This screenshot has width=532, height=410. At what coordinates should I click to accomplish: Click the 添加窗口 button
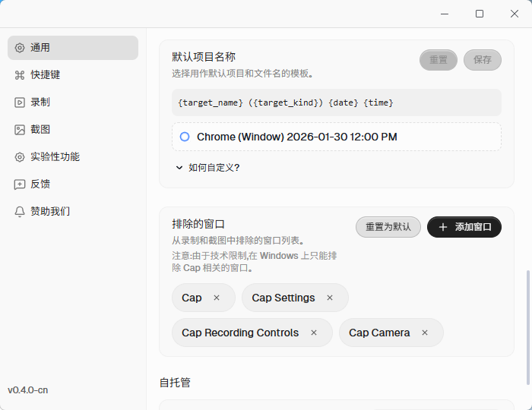click(x=464, y=227)
